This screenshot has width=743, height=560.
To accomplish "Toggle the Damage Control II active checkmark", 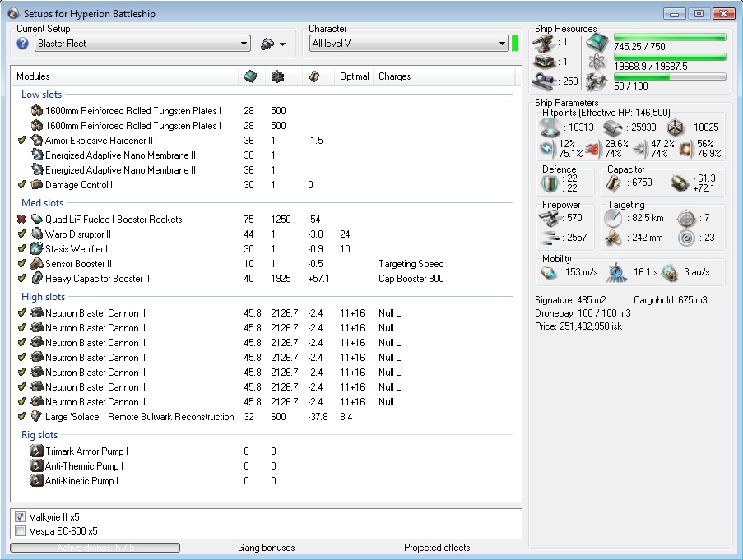I will pos(21,185).
